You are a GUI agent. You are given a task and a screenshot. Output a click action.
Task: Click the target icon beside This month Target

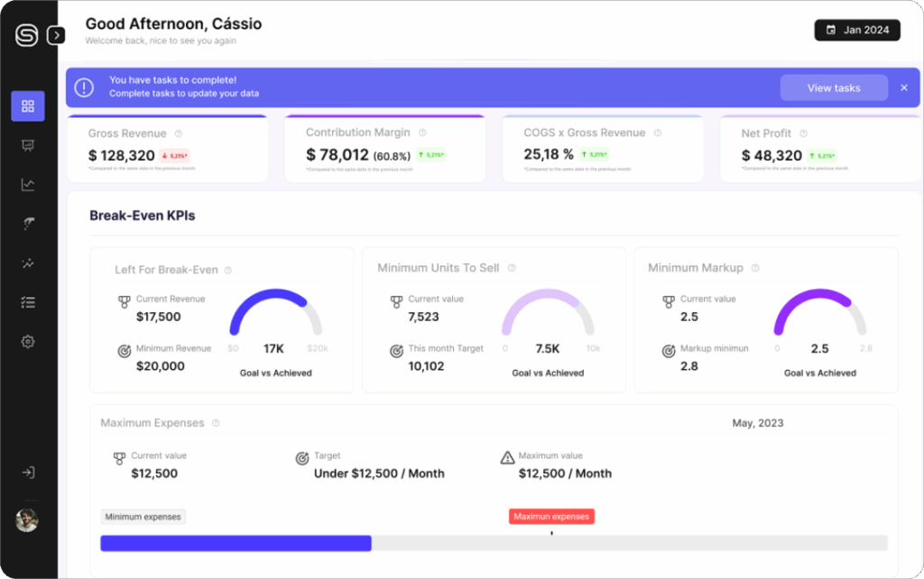click(x=397, y=352)
